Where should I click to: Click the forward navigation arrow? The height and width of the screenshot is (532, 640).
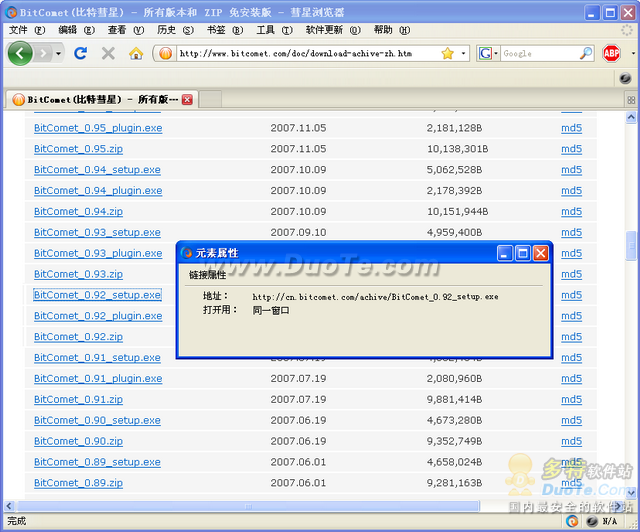(x=43, y=53)
